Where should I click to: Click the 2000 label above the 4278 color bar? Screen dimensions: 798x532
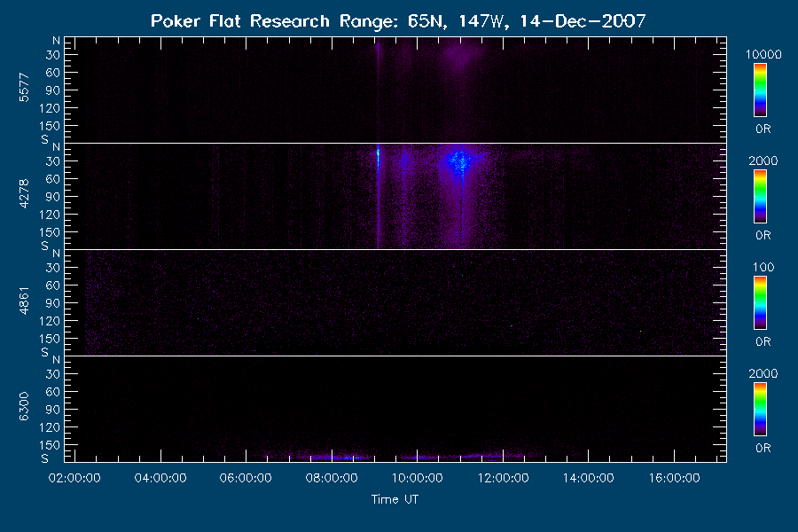click(763, 160)
